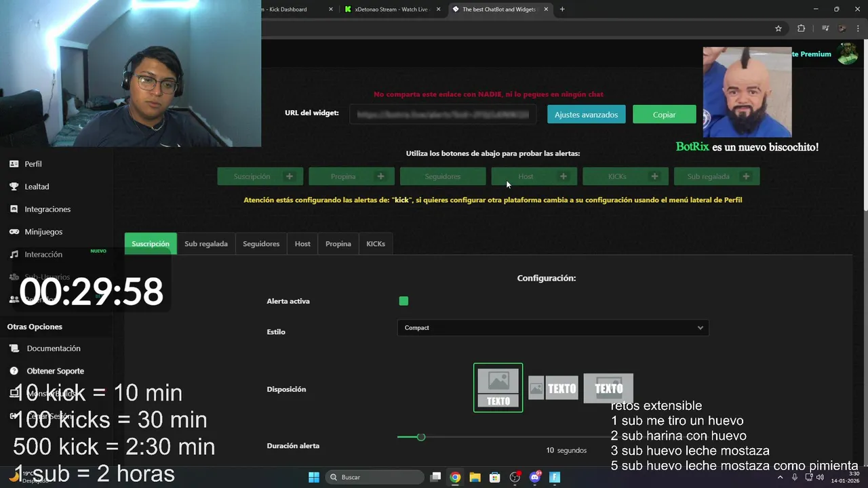Click the Minijuegos gamepad icon
This screenshot has width=868, height=488.
pos(14,232)
